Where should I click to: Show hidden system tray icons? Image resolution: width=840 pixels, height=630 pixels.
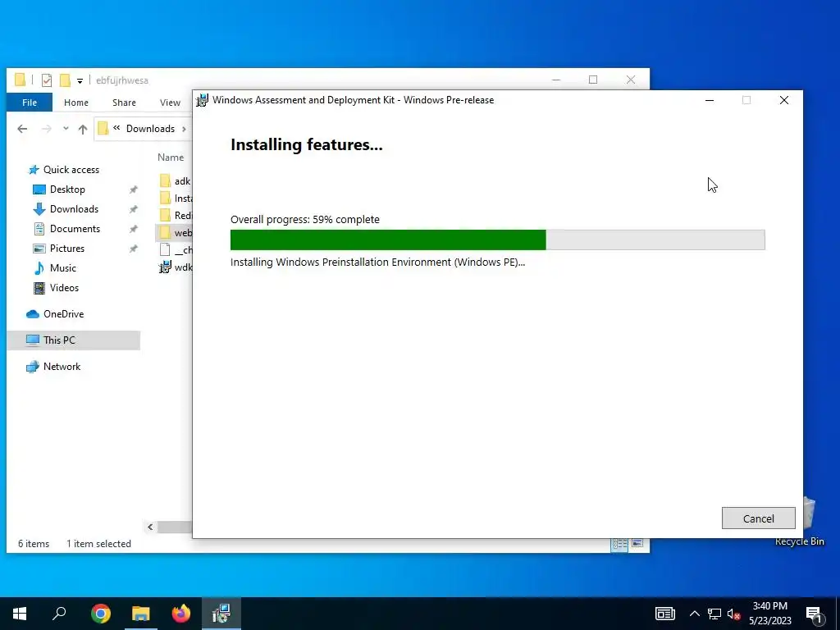694,614
